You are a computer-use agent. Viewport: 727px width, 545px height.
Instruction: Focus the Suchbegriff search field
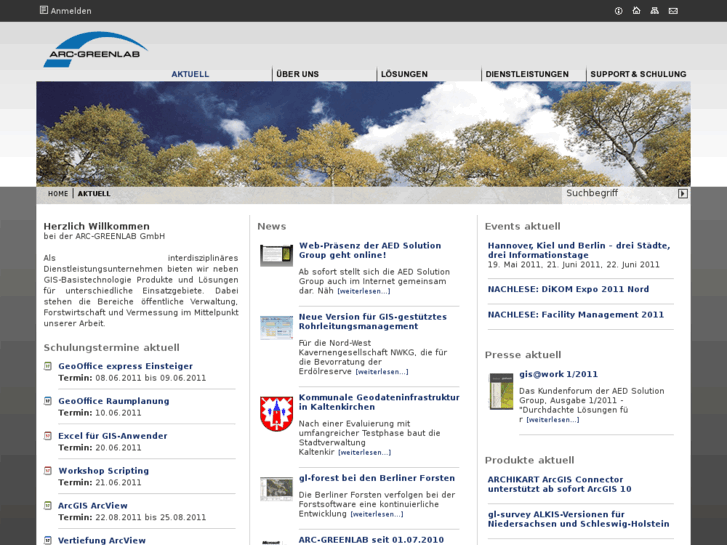tap(620, 193)
